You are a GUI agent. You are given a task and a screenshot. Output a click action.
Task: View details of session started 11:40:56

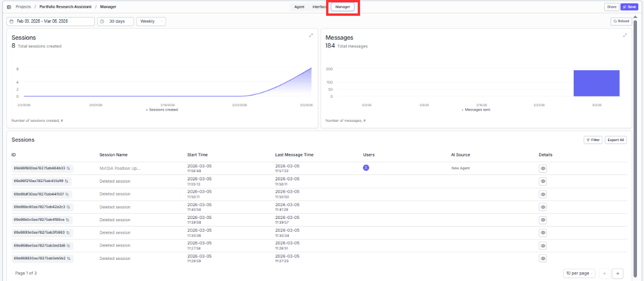543,207
